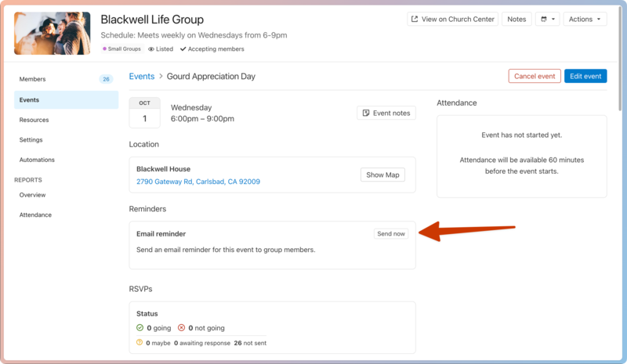
Task: Click the external link icon on View on Church Center
Action: (415, 20)
